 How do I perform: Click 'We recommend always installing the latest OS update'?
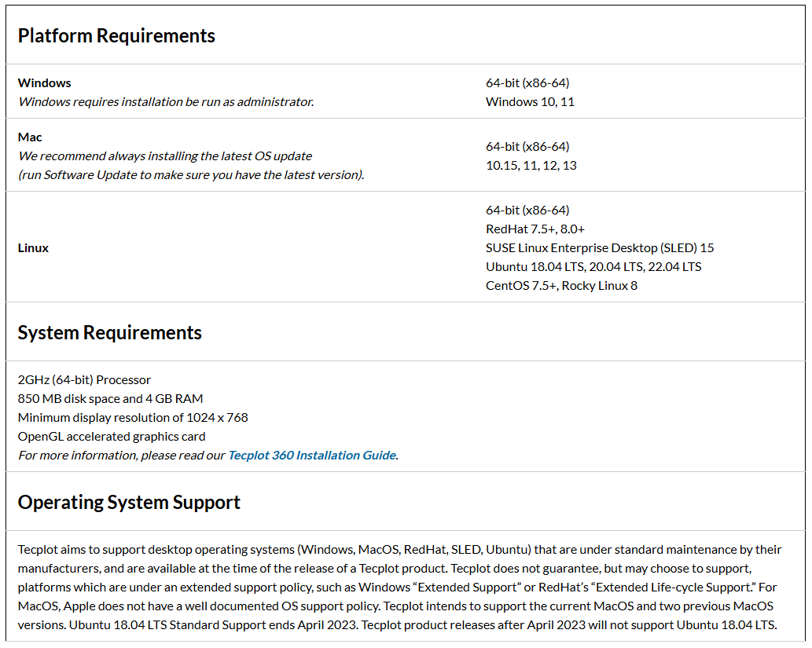tap(165, 156)
